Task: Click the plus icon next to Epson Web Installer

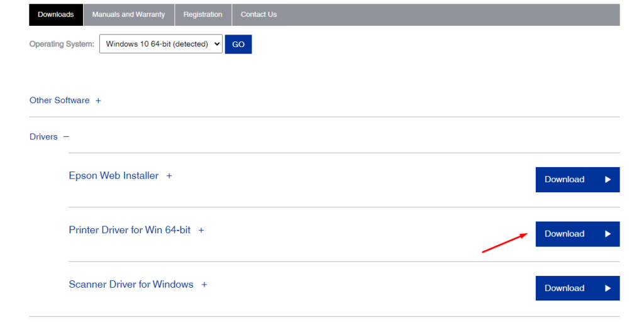Action: (x=169, y=176)
